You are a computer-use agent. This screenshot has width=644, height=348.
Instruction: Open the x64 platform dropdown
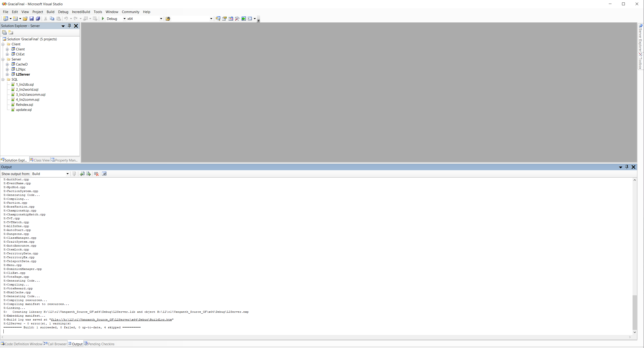point(161,19)
